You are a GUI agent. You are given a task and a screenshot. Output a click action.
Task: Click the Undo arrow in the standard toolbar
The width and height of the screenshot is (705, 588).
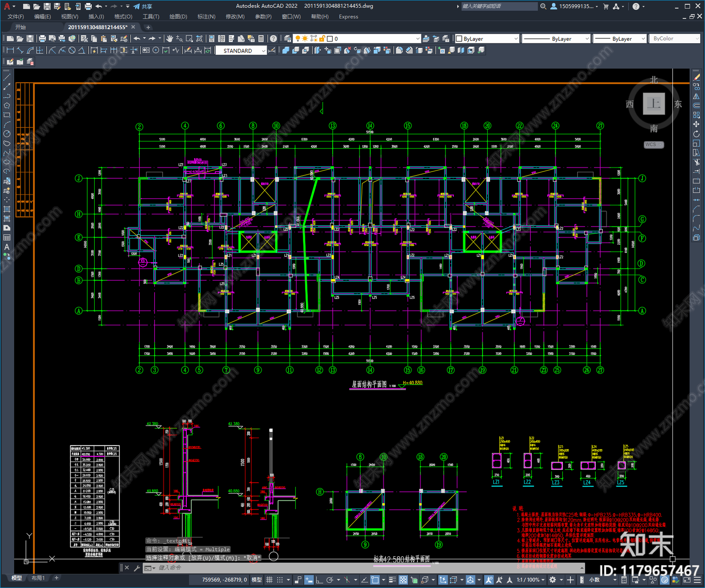pos(137,39)
